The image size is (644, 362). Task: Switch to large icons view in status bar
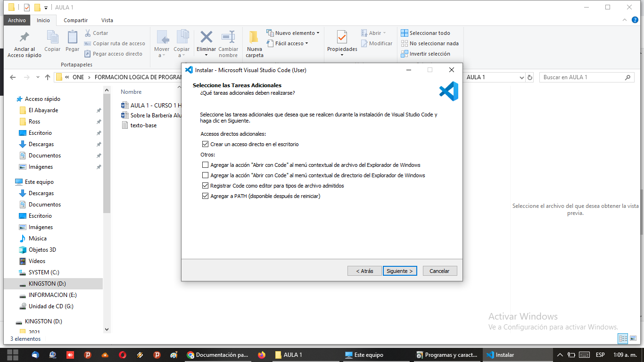coord(633,338)
